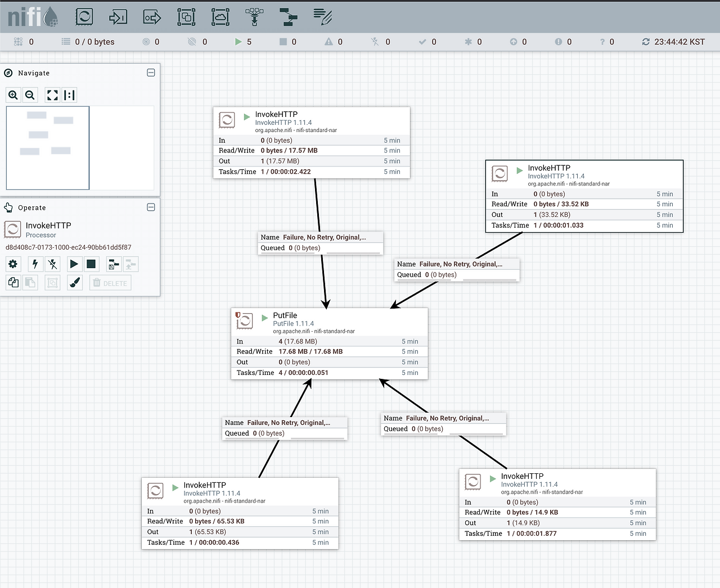This screenshot has width=720, height=588.
Task: Collapse the Navigate panel
Action: tap(151, 73)
